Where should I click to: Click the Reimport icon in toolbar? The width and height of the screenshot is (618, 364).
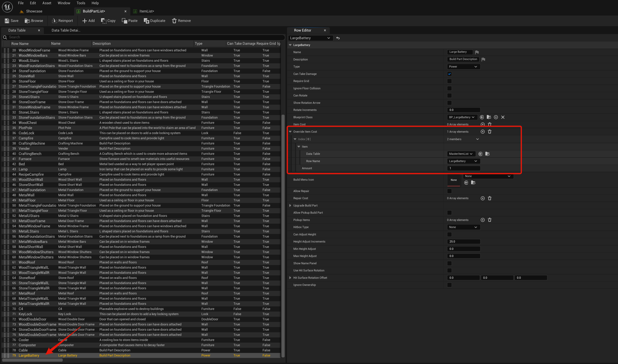54,21
